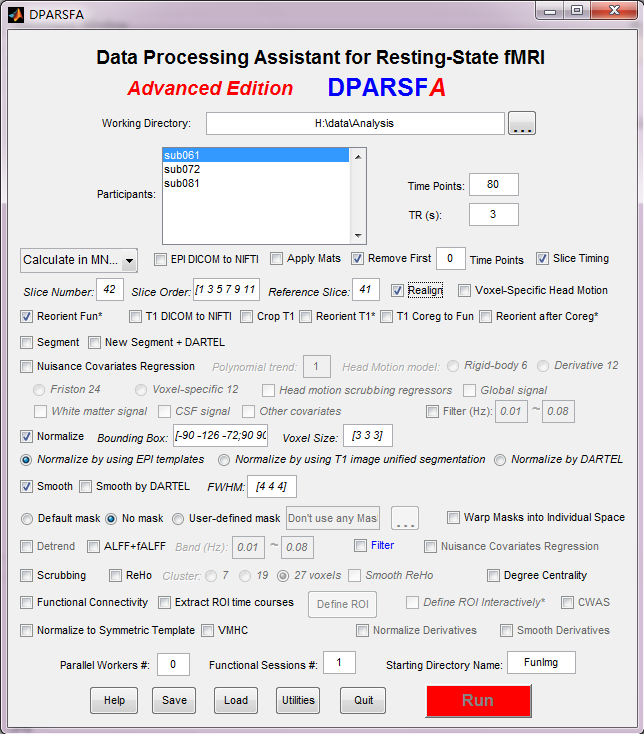Screen dimensions: 644x734
Task: Uncheck Remove First checkbox
Action: 358,258
